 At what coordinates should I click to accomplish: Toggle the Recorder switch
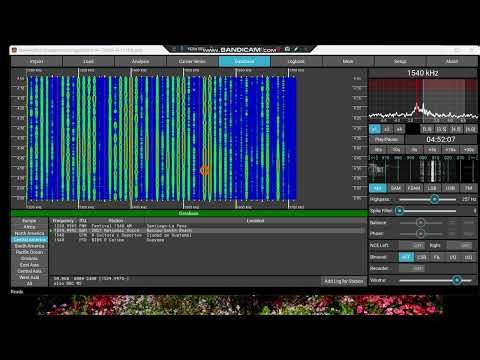(412, 268)
